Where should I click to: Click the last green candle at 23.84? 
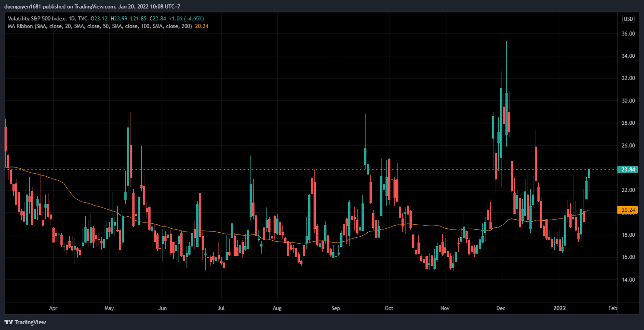coord(589,174)
